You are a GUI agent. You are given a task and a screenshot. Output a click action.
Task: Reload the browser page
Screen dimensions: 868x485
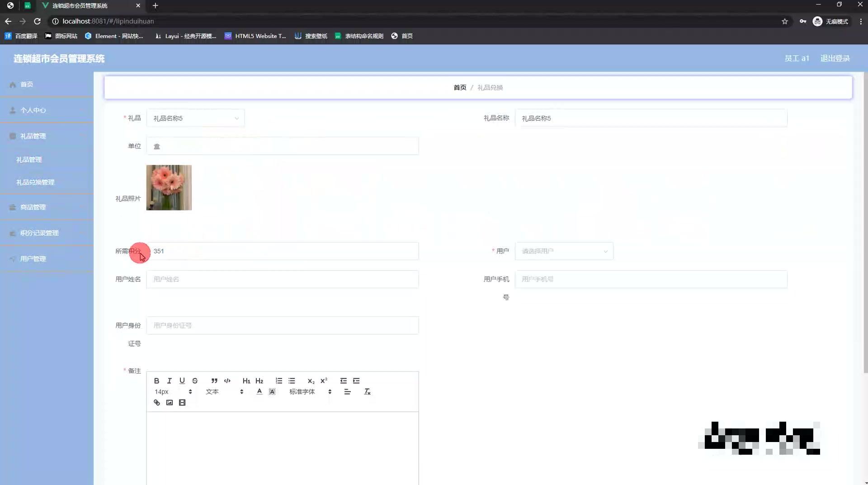point(37,21)
